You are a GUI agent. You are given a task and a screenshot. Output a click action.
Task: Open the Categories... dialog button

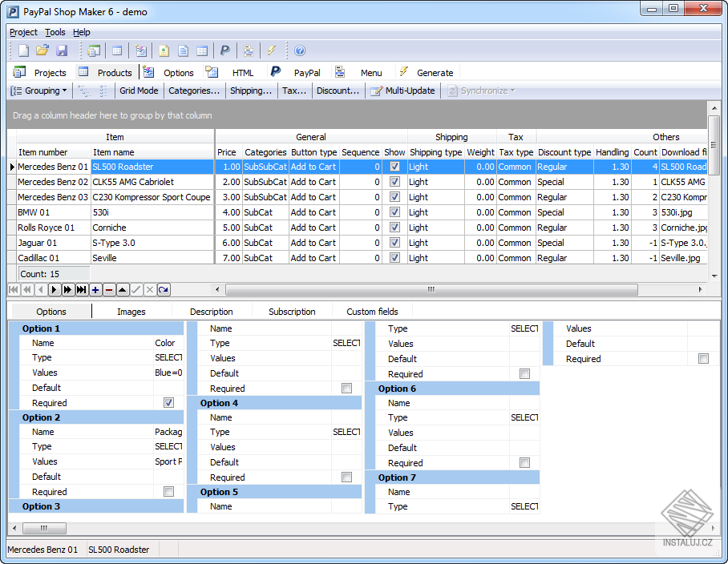point(194,91)
